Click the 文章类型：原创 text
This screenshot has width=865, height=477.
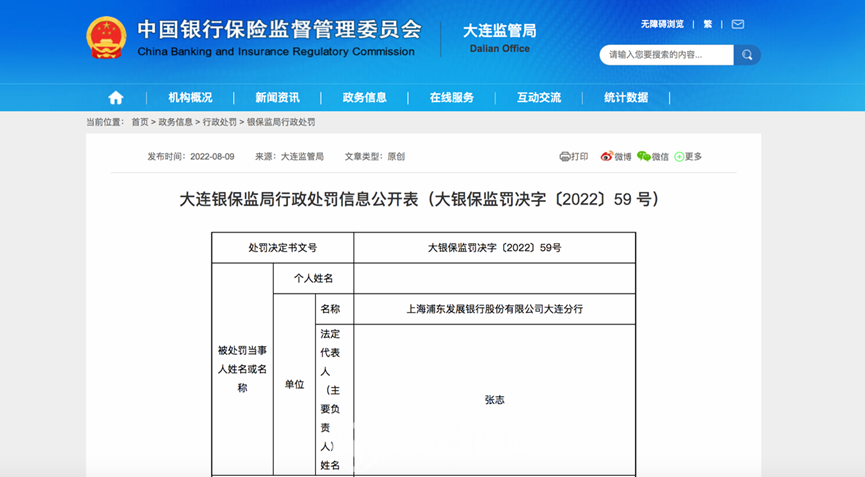coord(375,157)
